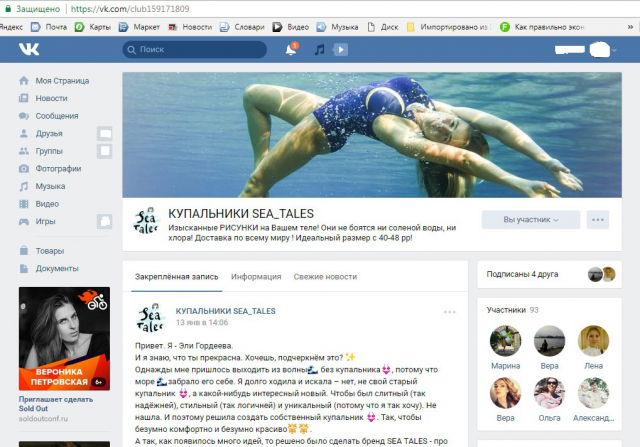Click home icon next to Моя Страница
The width and height of the screenshot is (640, 447).
(x=24, y=80)
